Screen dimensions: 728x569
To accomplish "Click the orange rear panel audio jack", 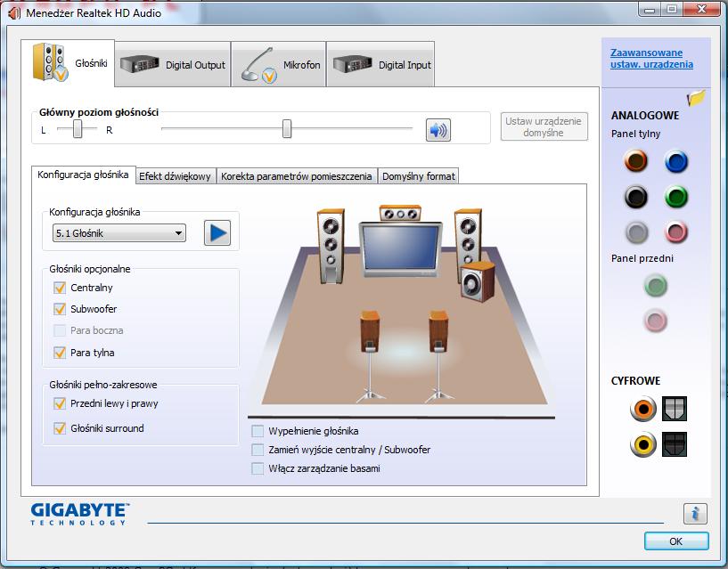I will 635,161.
